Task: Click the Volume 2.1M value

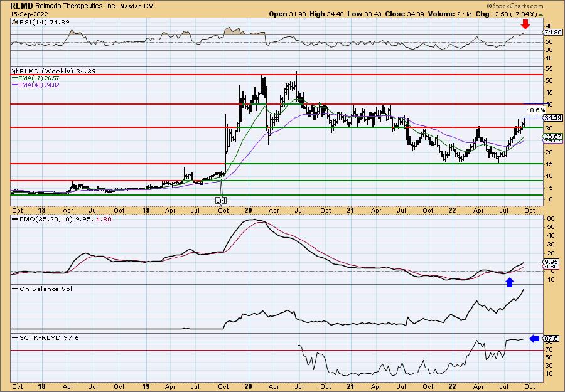Action: point(449,14)
